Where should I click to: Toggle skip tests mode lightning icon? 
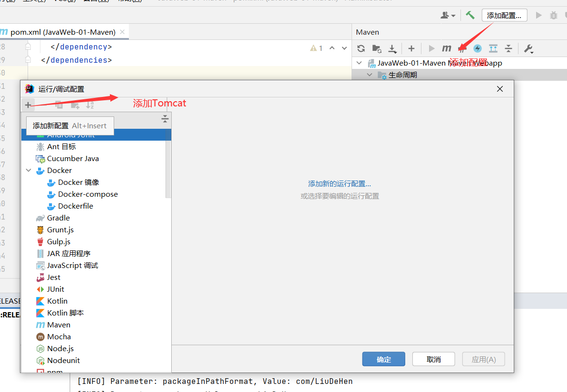[x=477, y=48]
